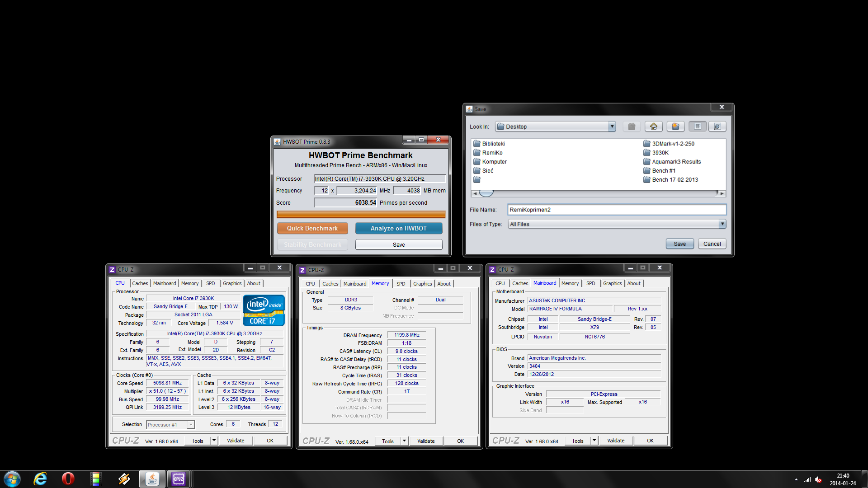Select the Komputer folder
Image resolution: width=868 pixels, height=488 pixels.
[x=490, y=162]
